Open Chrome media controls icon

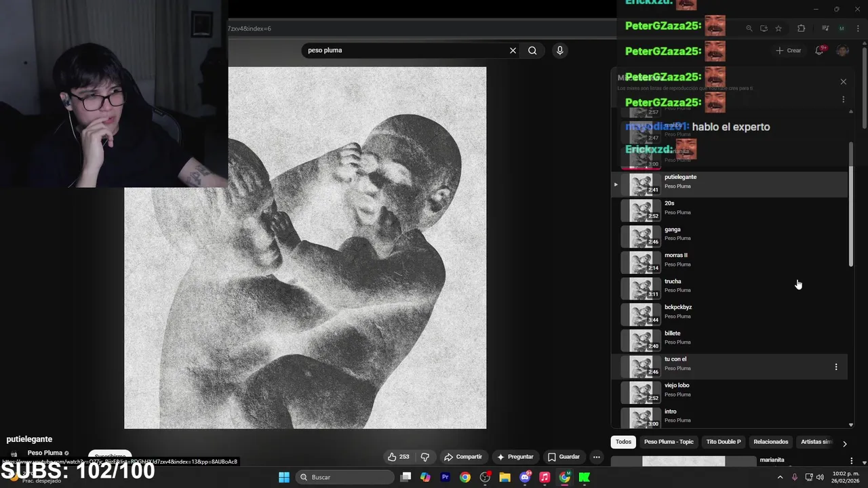825,28
